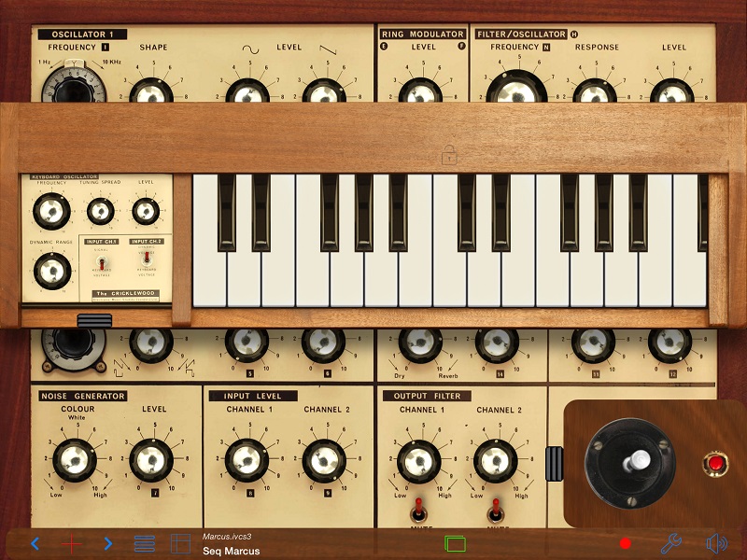
Task: Flip the Input Ch.2 toggle switch
Action: 147,259
